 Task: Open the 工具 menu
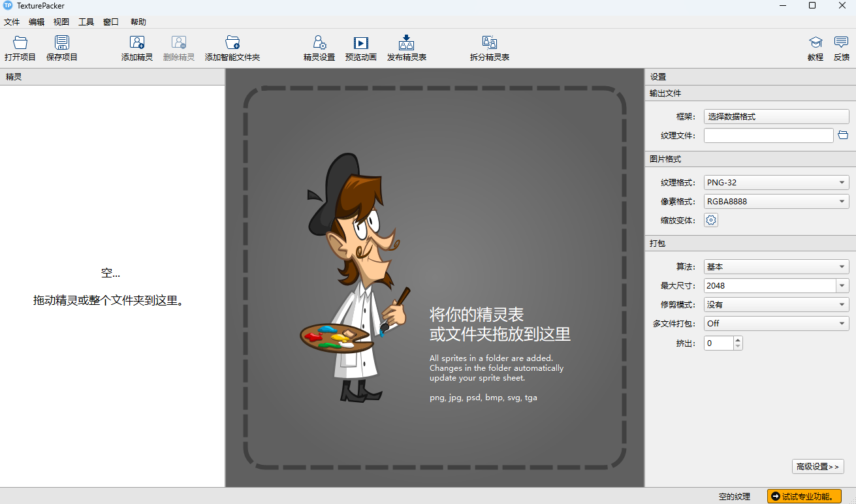click(86, 22)
